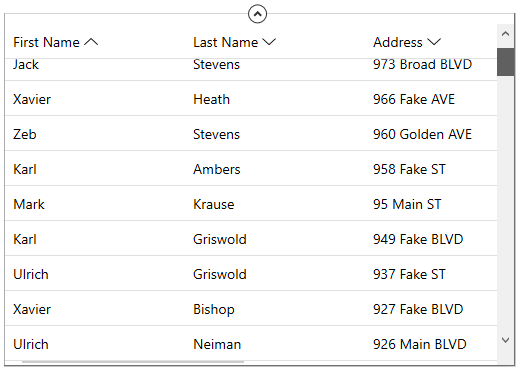Select the Xavier Heath row
Screen dimensions: 519x368
(x=251, y=98)
